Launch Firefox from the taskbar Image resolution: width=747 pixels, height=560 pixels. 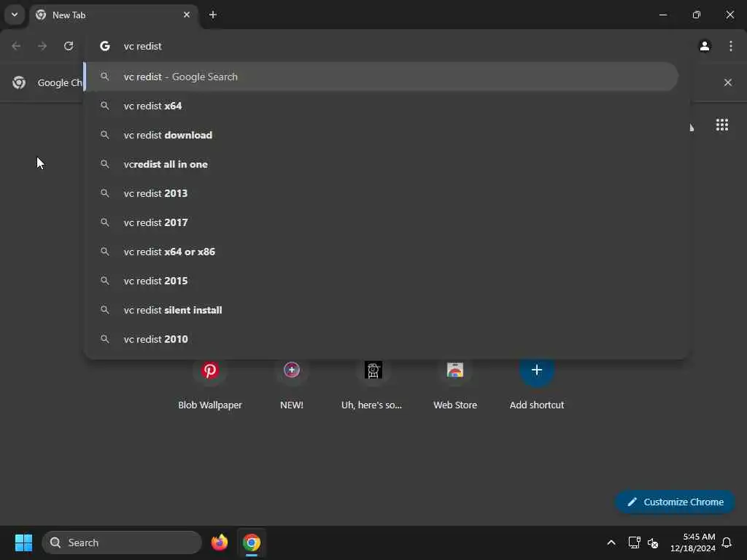(219, 542)
